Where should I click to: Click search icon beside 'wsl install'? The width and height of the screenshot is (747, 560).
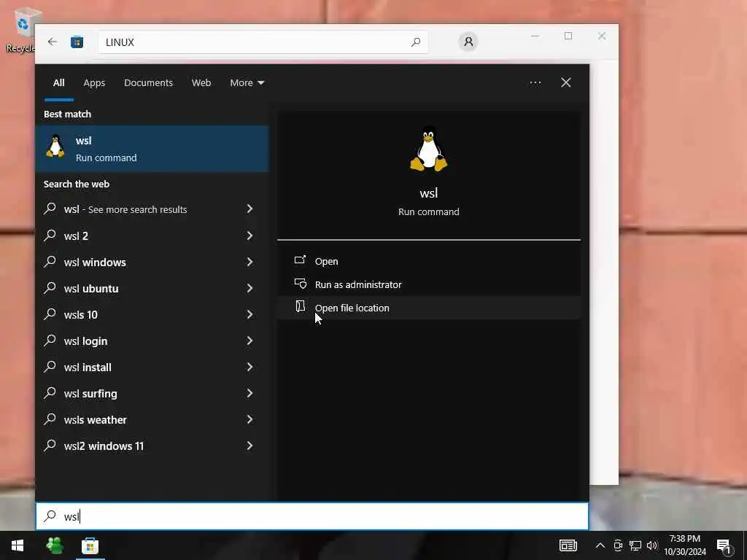coord(50,366)
